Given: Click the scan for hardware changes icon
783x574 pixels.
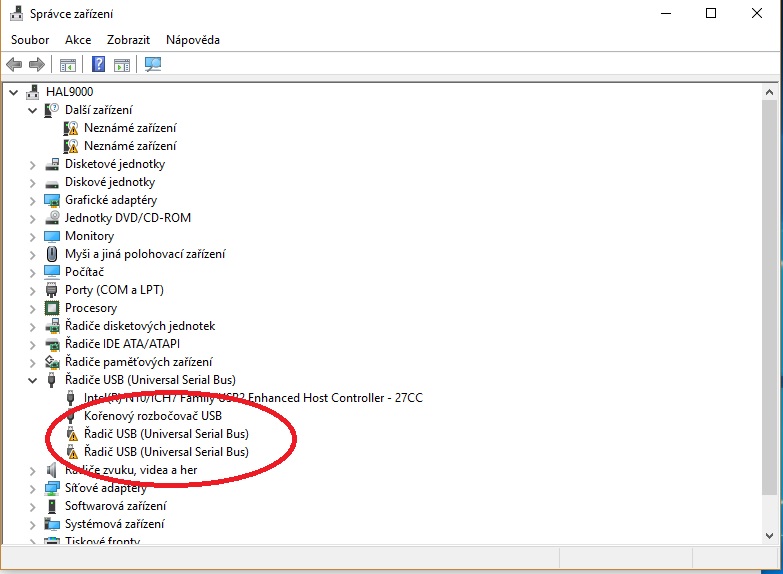Looking at the screenshot, I should click(153, 65).
